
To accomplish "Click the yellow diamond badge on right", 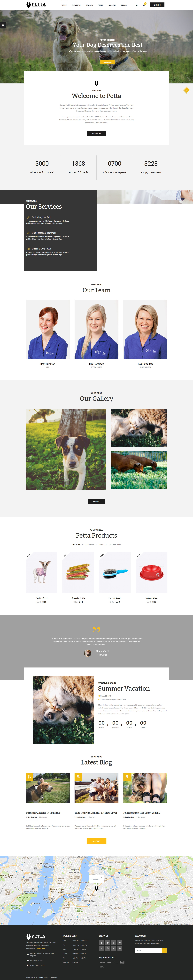I will click(x=186, y=90).
